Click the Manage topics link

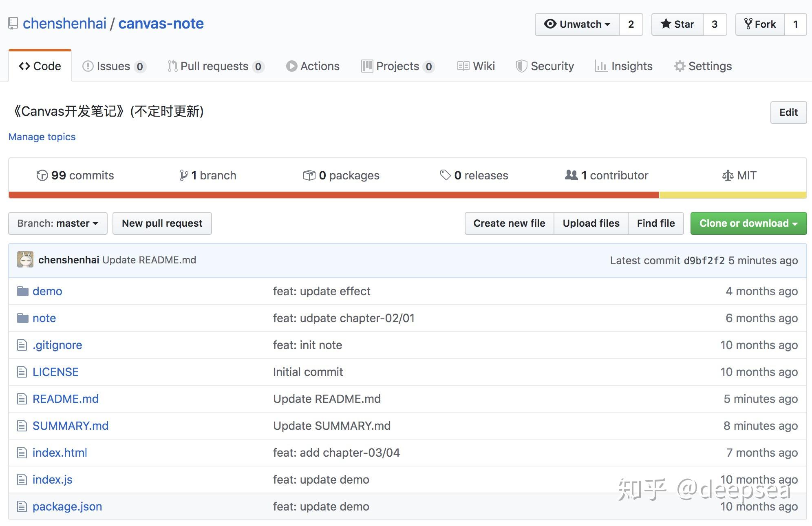coord(42,137)
